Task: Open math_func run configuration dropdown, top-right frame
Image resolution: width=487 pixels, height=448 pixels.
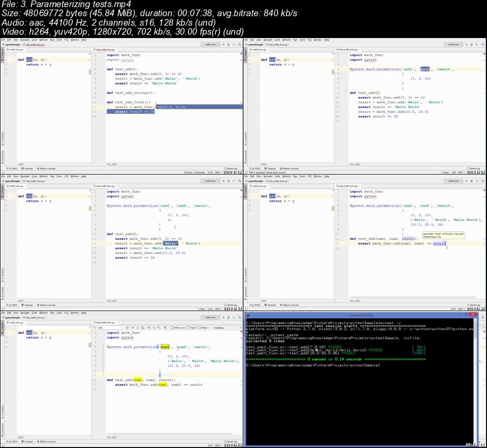Action: (x=454, y=44)
